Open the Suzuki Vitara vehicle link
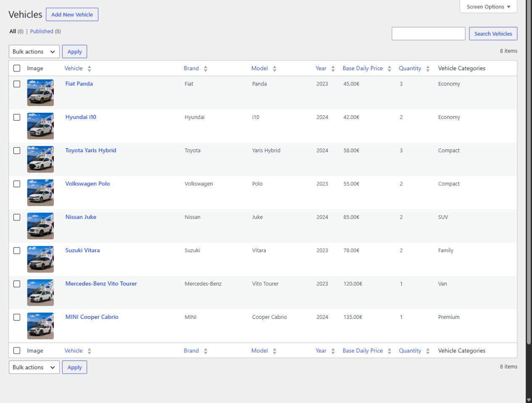Screen dimensions: 532x403 pos(82,250)
